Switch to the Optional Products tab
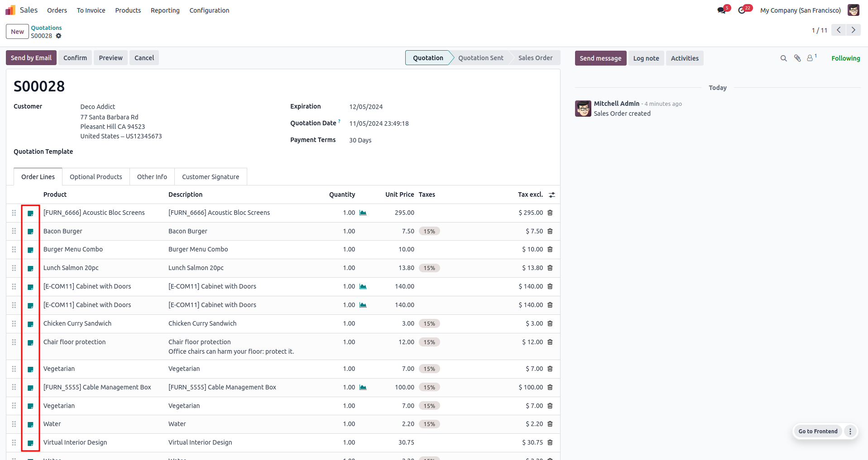Viewport: 868px width, 460px height. tap(96, 177)
